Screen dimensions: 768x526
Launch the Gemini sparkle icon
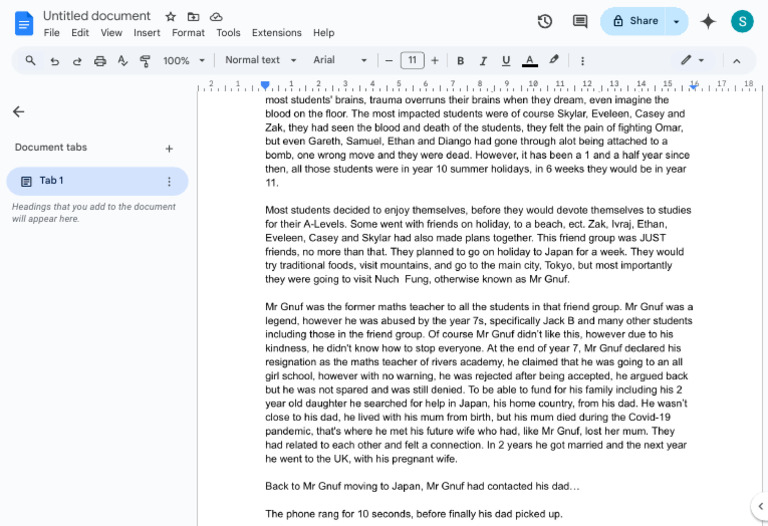708,21
